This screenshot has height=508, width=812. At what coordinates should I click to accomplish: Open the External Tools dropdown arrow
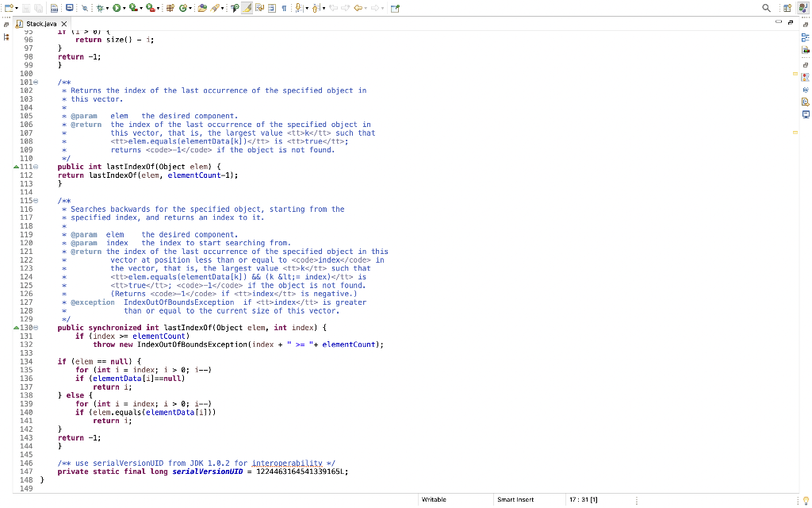tap(158, 8)
